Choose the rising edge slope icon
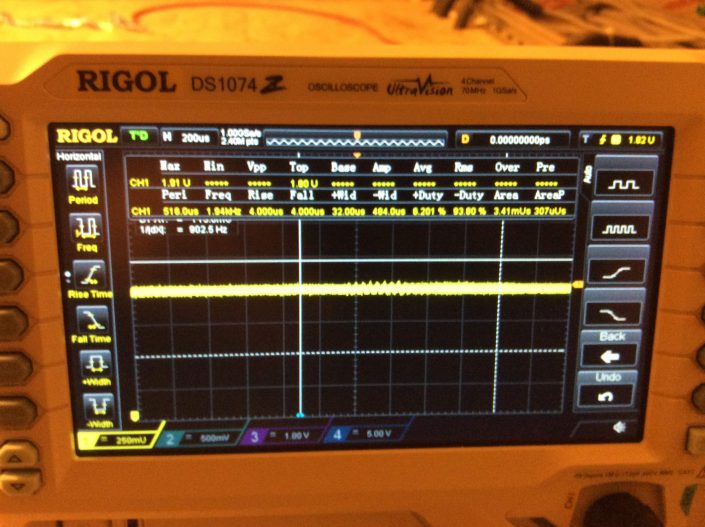 (x=616, y=272)
